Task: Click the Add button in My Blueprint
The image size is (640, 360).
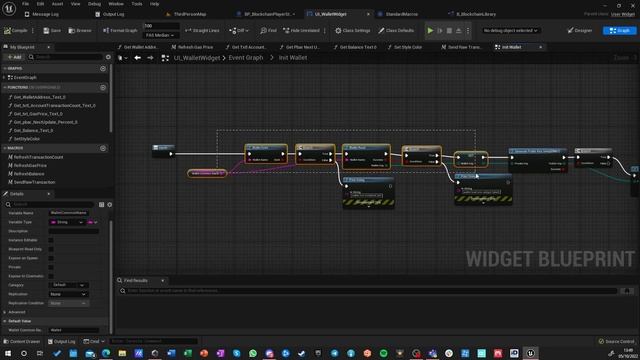Action: (x=14, y=57)
